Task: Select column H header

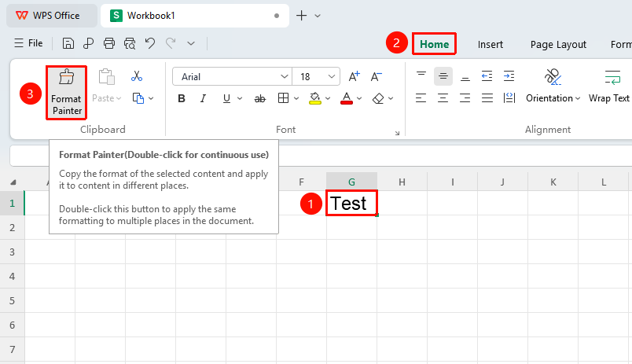Action: click(402, 182)
